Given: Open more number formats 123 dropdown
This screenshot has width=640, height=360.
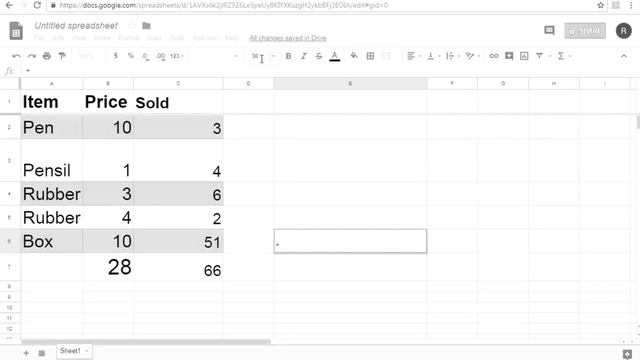Looking at the screenshot, I should [x=177, y=56].
